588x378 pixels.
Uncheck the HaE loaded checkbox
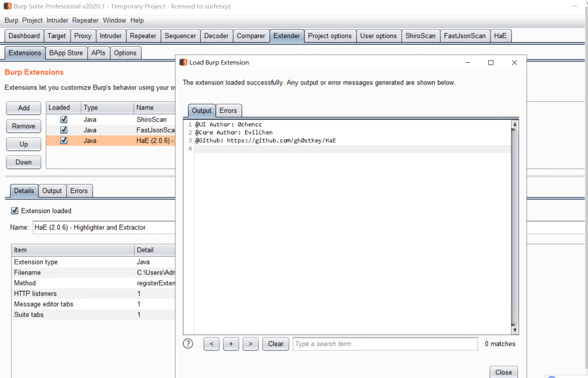coord(64,140)
